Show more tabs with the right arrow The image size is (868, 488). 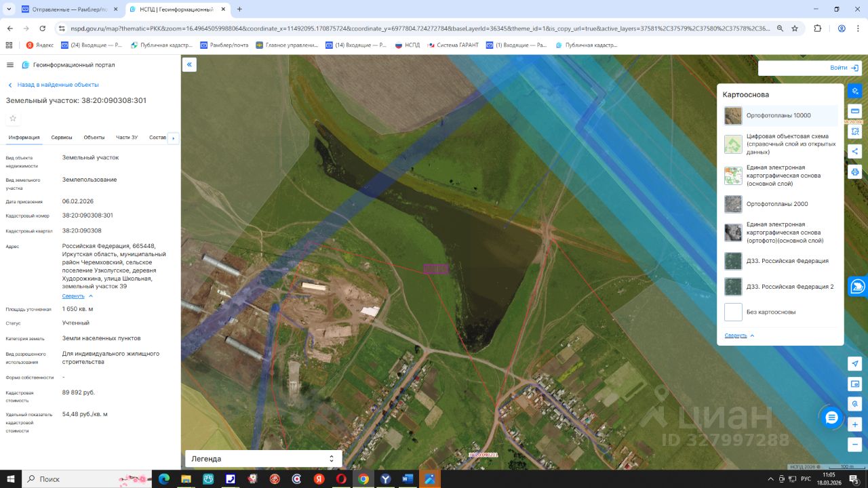173,138
